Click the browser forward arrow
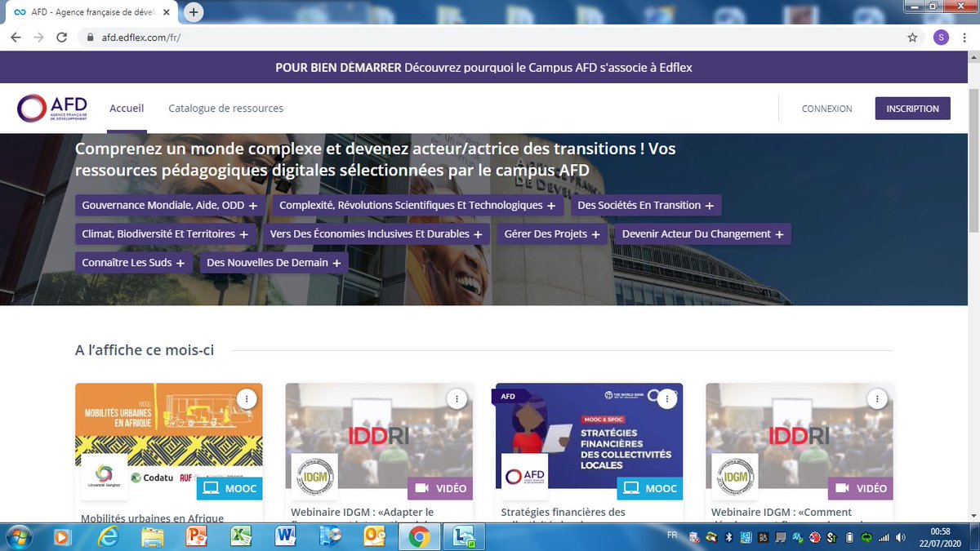The height and width of the screenshot is (551, 980). [x=38, y=38]
